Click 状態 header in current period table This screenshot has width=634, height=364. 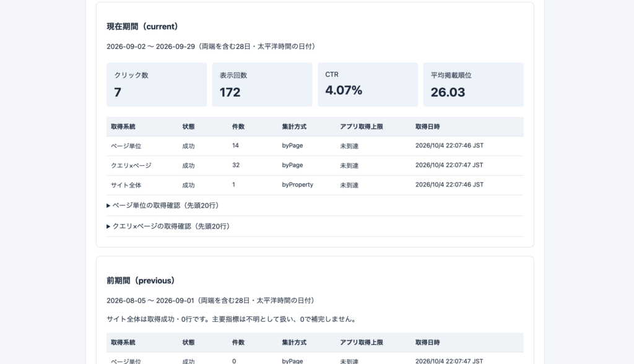[188, 126]
